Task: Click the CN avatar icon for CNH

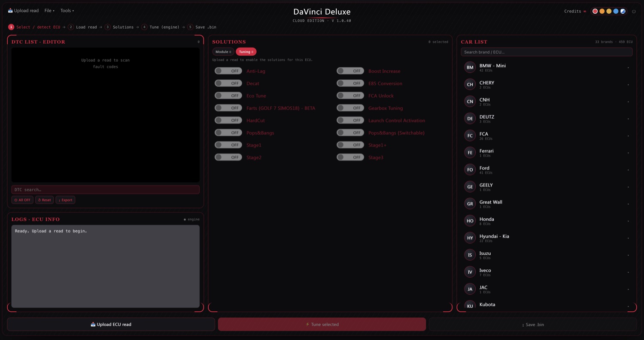Action: pyautogui.click(x=470, y=101)
